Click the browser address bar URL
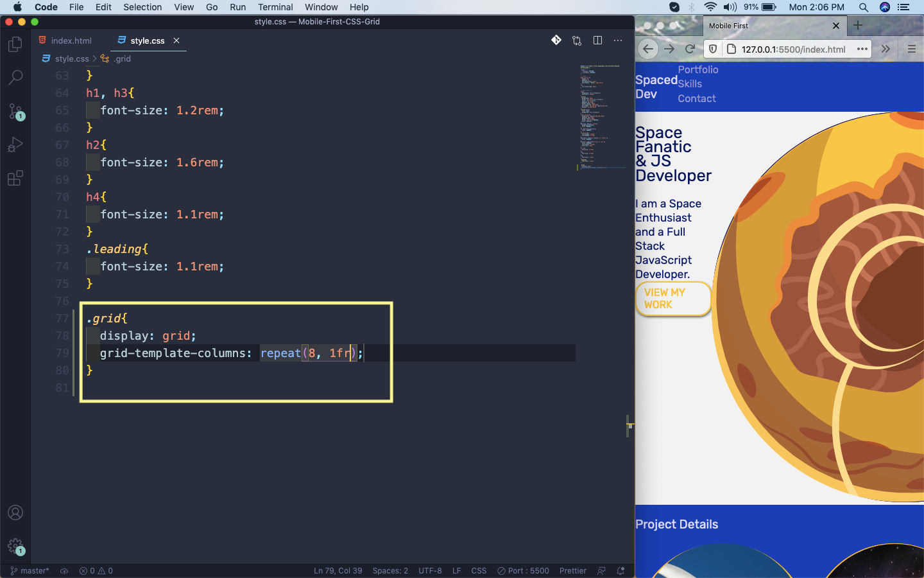The image size is (924, 578). pyautogui.click(x=793, y=49)
